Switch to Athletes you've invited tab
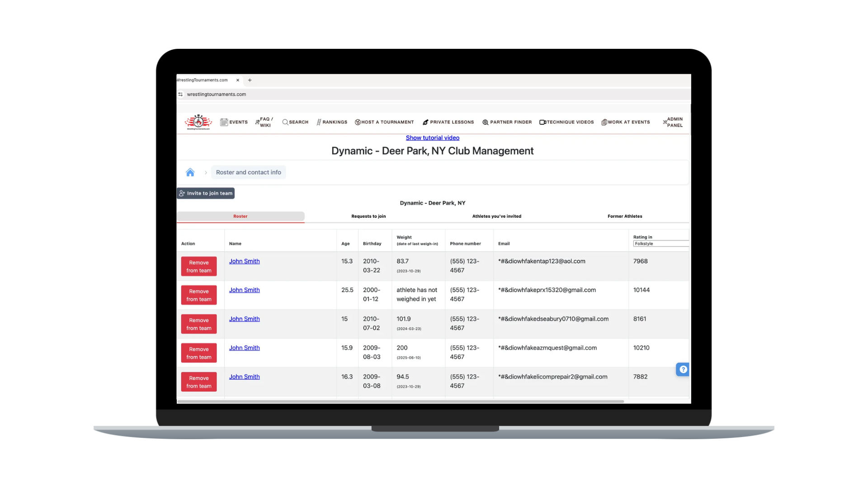 pos(496,216)
